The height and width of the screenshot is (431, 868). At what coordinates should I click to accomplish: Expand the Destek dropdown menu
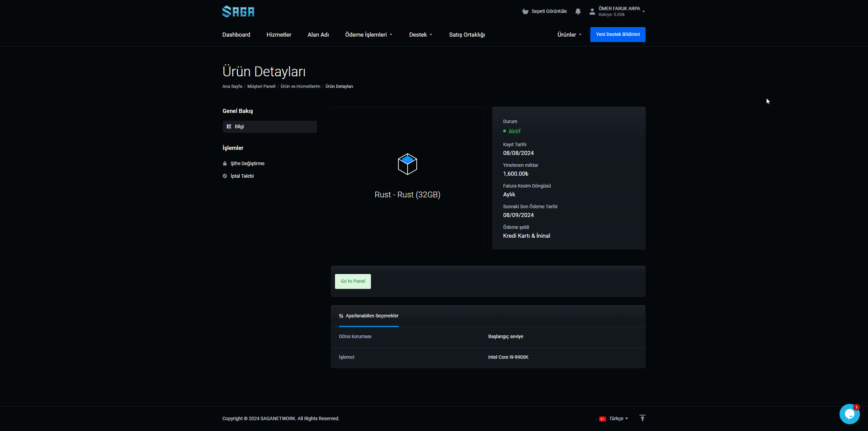[420, 35]
